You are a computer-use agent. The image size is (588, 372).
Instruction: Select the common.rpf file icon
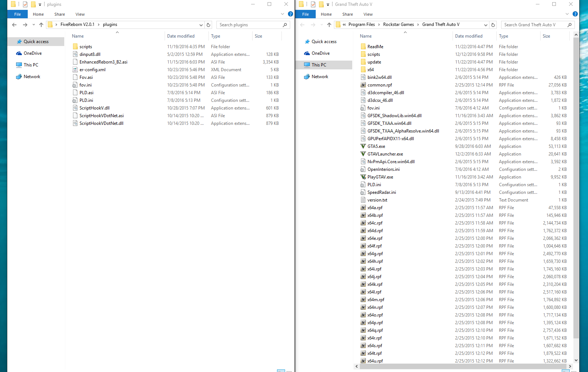click(363, 85)
